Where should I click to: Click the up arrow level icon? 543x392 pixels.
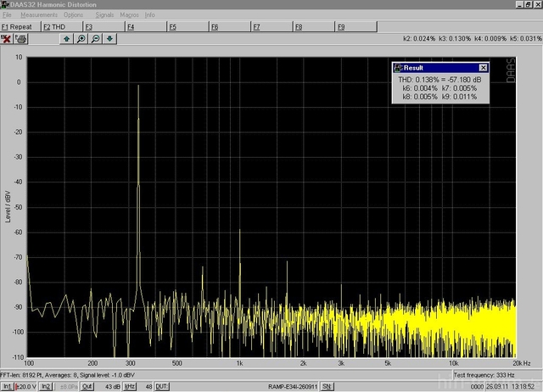click(67, 38)
